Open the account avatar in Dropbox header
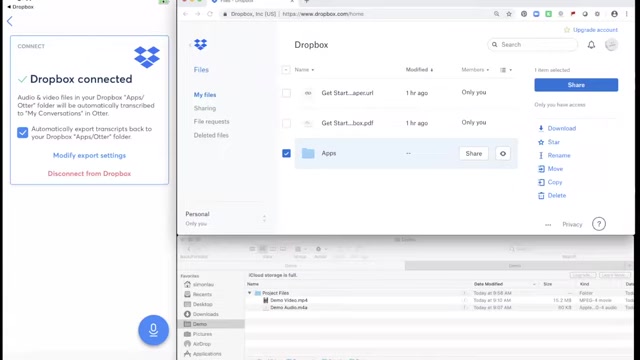 click(611, 45)
